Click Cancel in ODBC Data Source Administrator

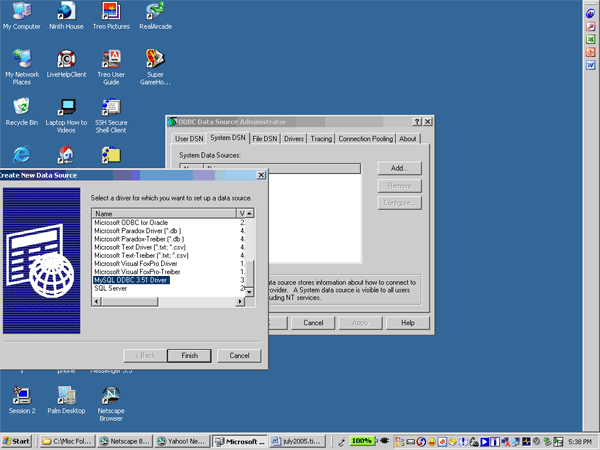click(313, 323)
